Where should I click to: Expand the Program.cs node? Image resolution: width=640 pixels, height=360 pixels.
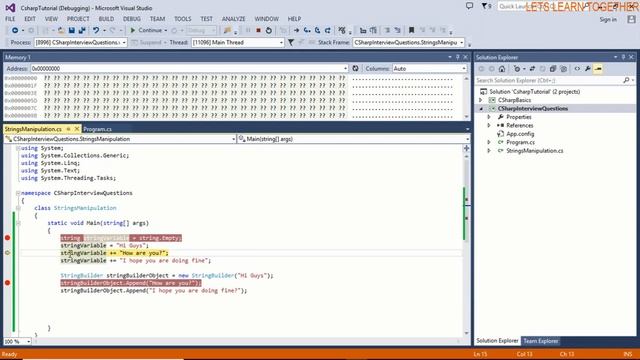tap(489, 142)
